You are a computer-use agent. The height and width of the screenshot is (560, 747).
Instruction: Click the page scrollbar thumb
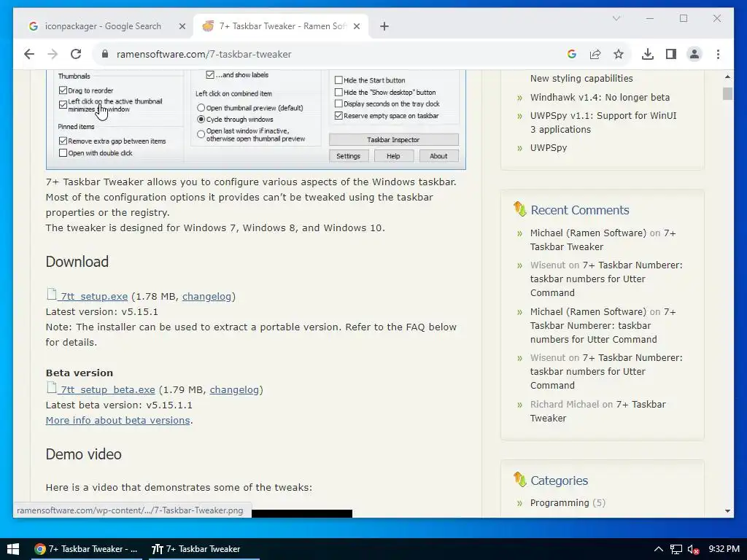coord(727,94)
